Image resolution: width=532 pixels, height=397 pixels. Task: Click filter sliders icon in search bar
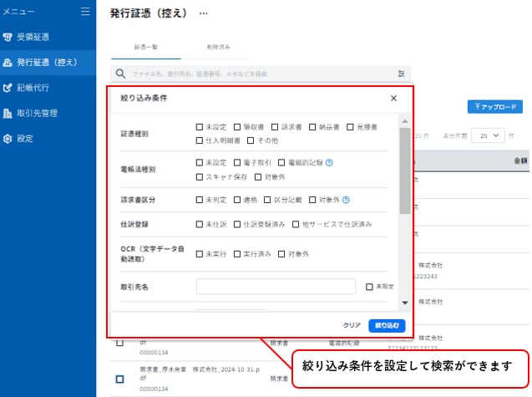click(402, 74)
